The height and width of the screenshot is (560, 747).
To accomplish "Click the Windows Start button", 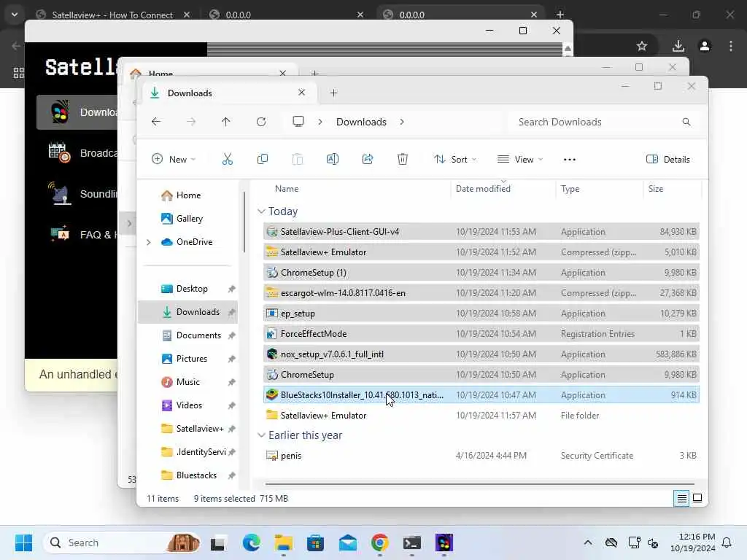I will click(23, 542).
